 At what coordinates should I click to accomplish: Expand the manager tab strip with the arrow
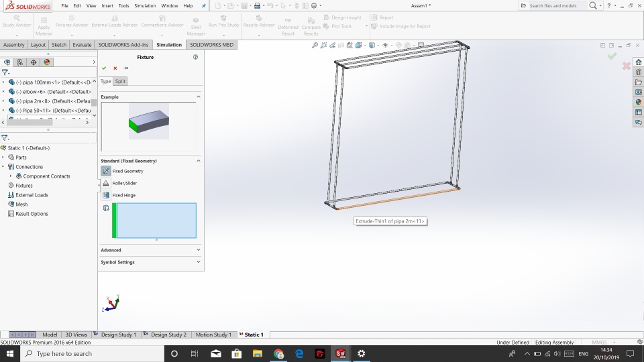click(x=94, y=62)
